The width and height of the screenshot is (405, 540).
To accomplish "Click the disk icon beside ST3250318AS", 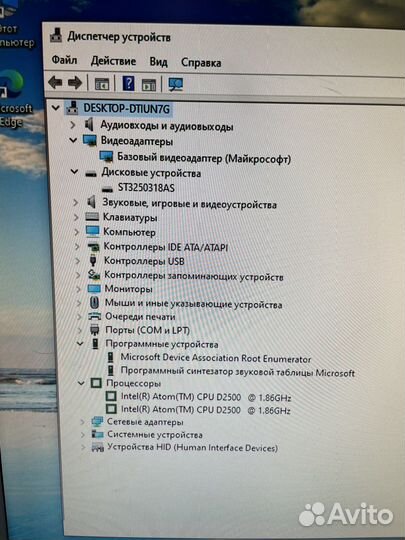I will pos(107,189).
